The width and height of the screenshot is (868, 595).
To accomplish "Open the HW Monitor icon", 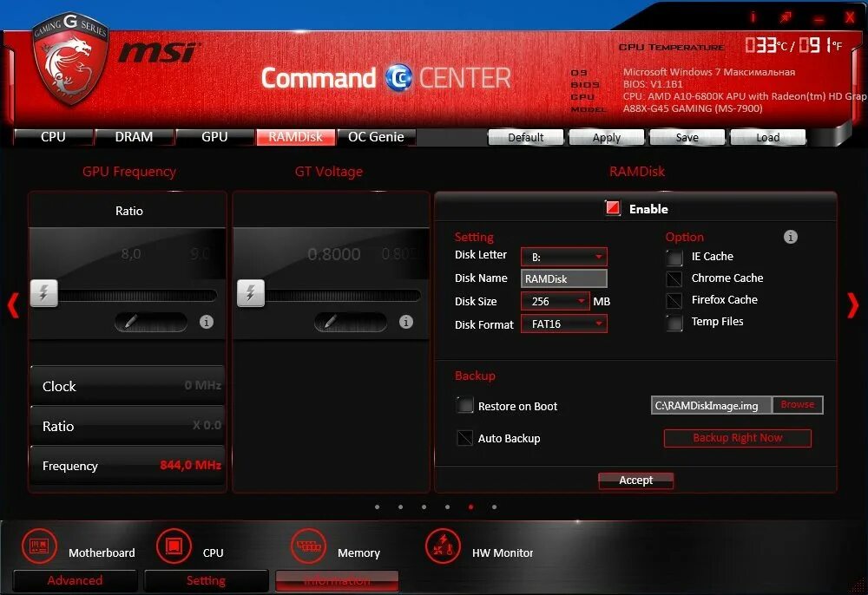I will (443, 546).
